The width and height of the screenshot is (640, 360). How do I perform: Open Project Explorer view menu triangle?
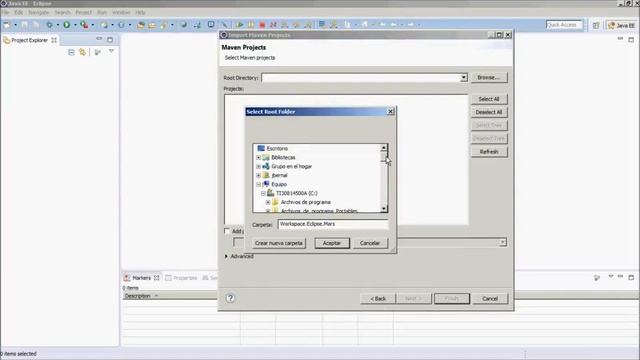click(111, 51)
